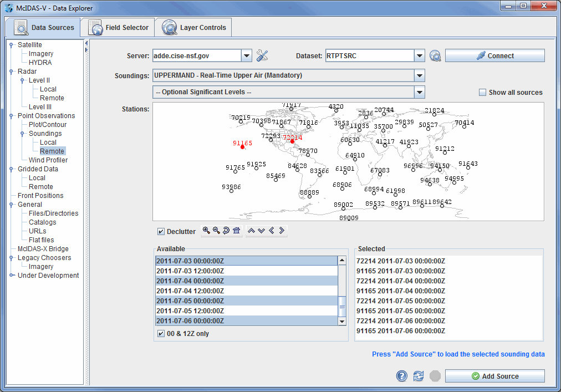
Task: Switch to the Layer Controls tab
Action: (x=193, y=28)
